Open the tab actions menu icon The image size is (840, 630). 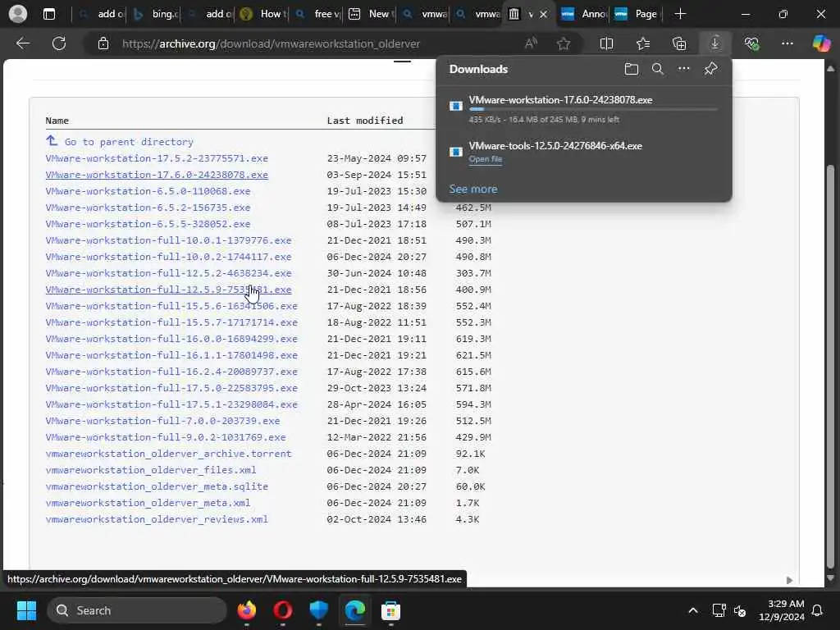(x=48, y=14)
